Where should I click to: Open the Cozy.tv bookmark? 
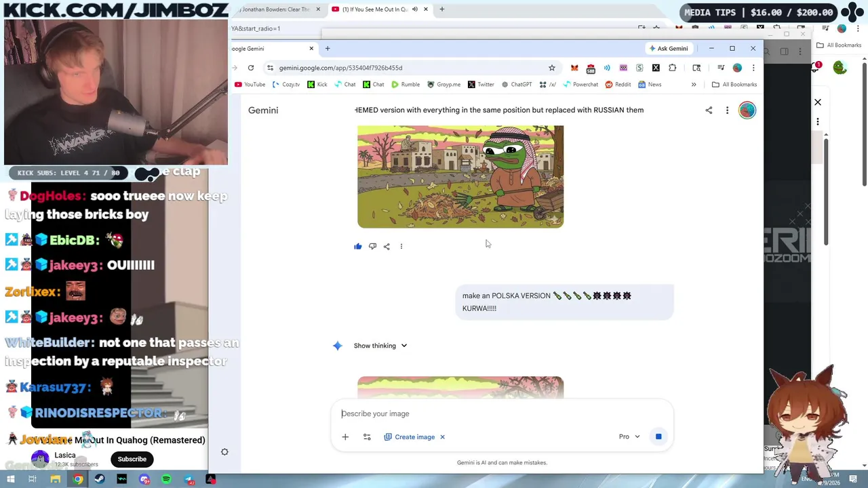pos(286,85)
